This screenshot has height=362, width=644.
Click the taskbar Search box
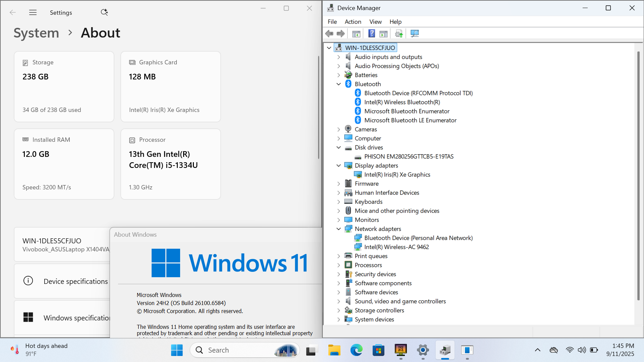(245, 350)
